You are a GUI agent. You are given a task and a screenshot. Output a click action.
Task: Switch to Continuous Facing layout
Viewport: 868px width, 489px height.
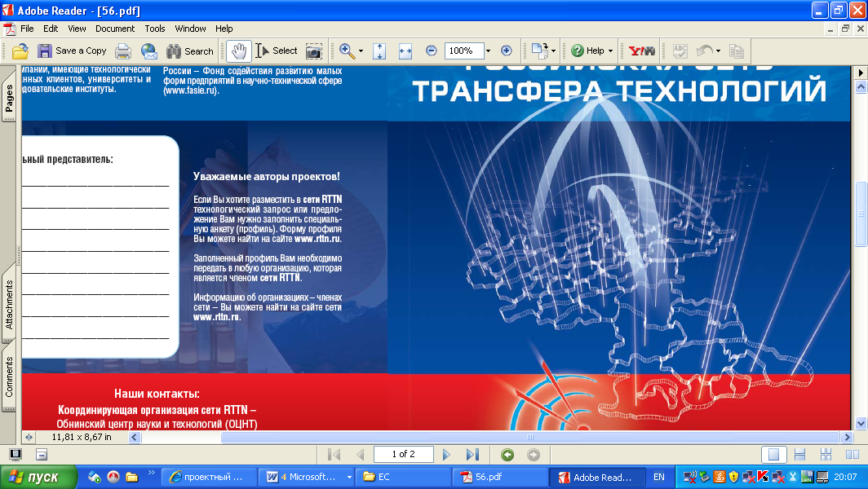coord(826,455)
